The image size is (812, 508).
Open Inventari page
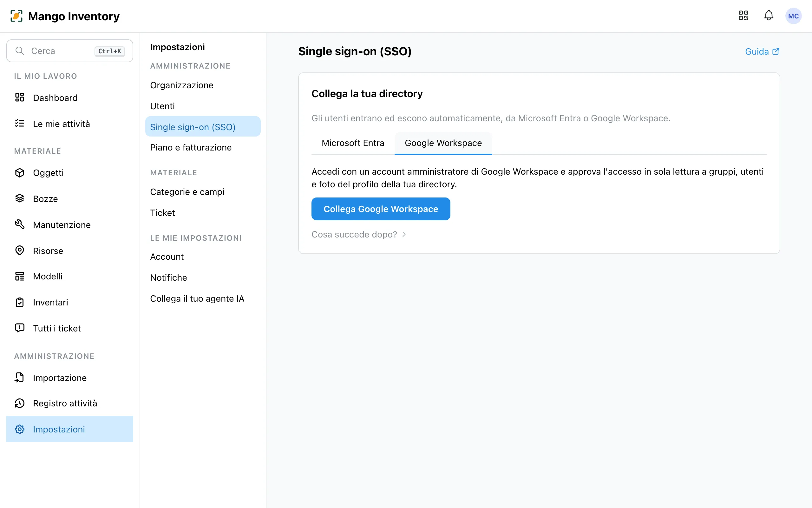click(x=70, y=302)
